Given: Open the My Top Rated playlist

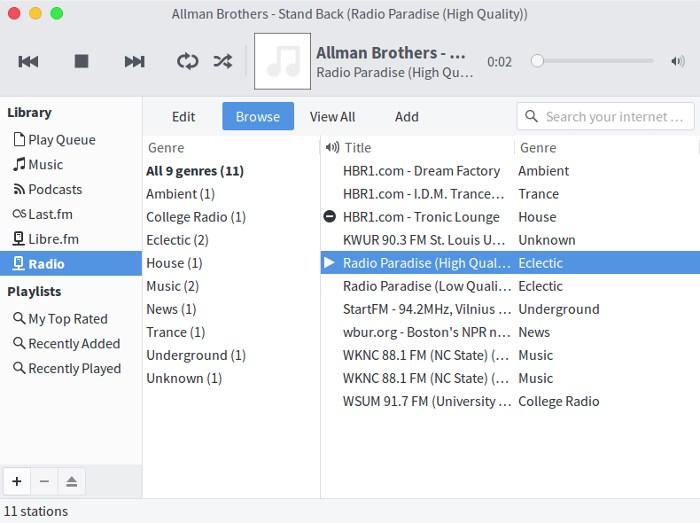Looking at the screenshot, I should click(x=67, y=319).
